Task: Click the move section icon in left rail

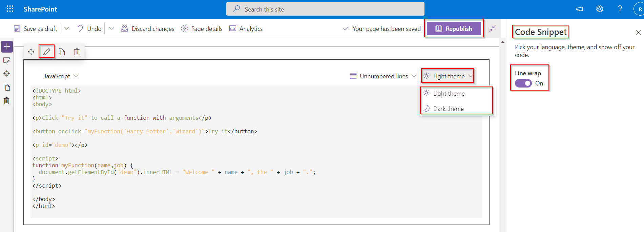Action: [x=7, y=74]
